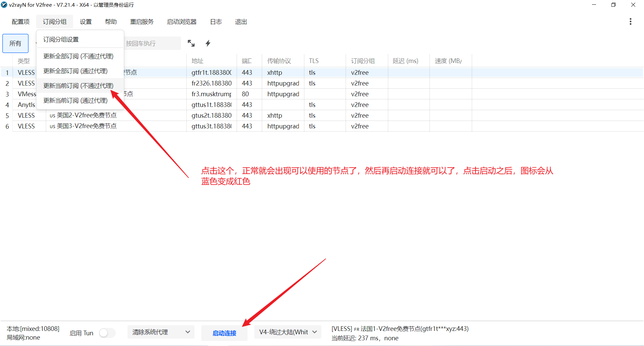Viewport: 644px width, 346px height.
Task: Select server row fr3.musktrump
Action: coord(322,94)
